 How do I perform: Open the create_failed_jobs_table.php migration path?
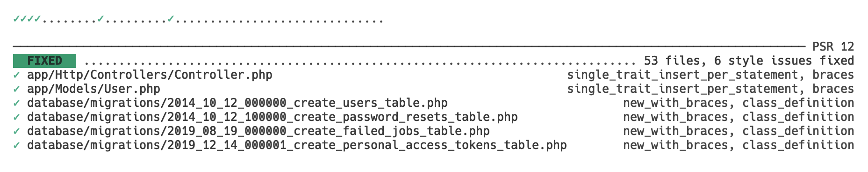point(258,131)
